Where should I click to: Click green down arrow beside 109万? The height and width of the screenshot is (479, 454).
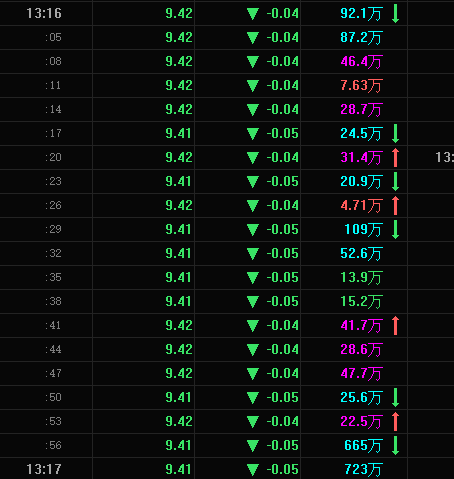point(396,229)
